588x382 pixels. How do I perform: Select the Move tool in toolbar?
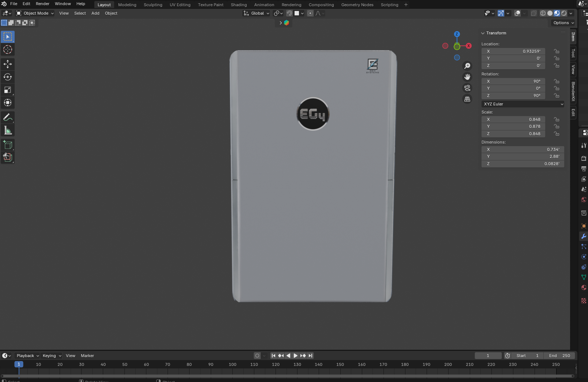coord(8,64)
